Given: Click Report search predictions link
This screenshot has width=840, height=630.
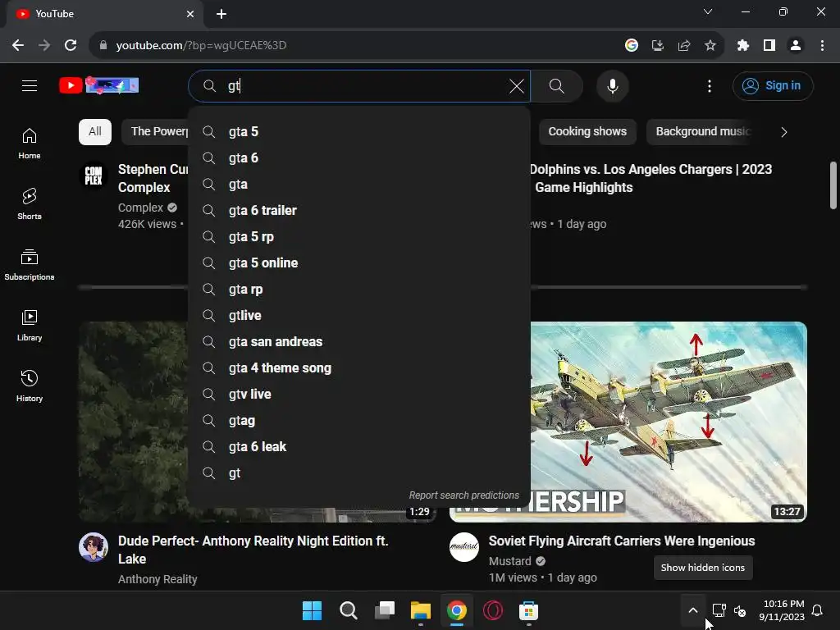Looking at the screenshot, I should [464, 495].
